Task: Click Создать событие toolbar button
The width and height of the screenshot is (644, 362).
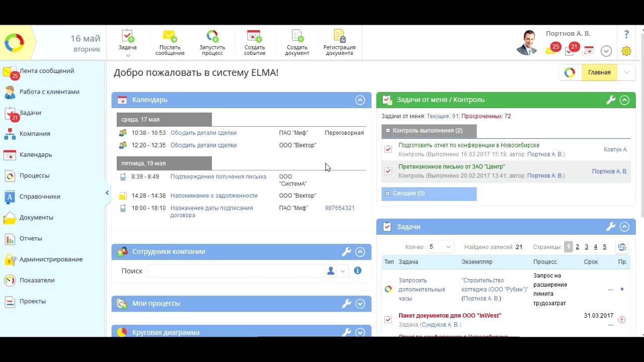Action: pyautogui.click(x=255, y=43)
